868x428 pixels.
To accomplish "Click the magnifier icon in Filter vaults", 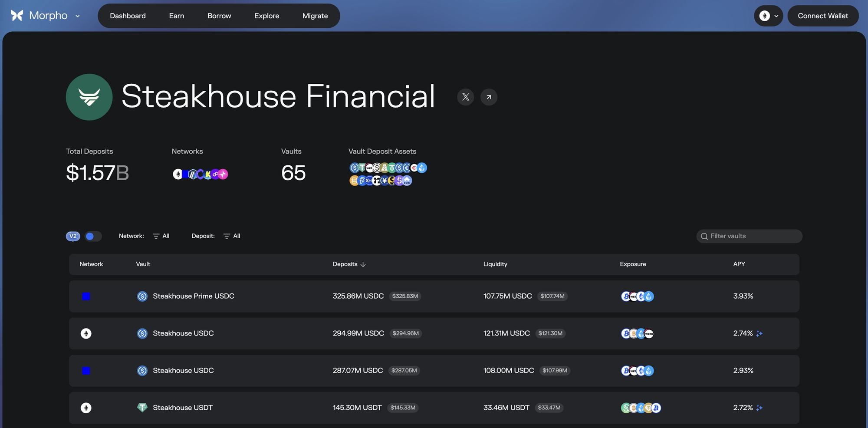I will [704, 236].
